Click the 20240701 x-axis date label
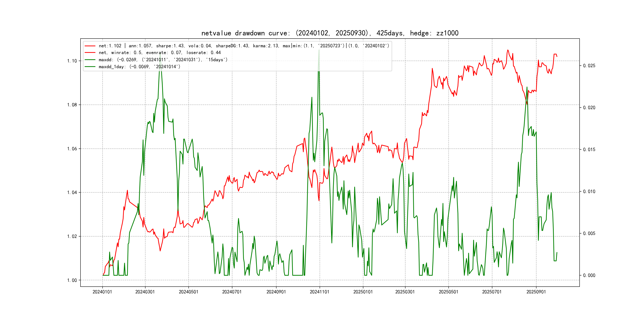This screenshot has height=322, width=644. (x=232, y=292)
